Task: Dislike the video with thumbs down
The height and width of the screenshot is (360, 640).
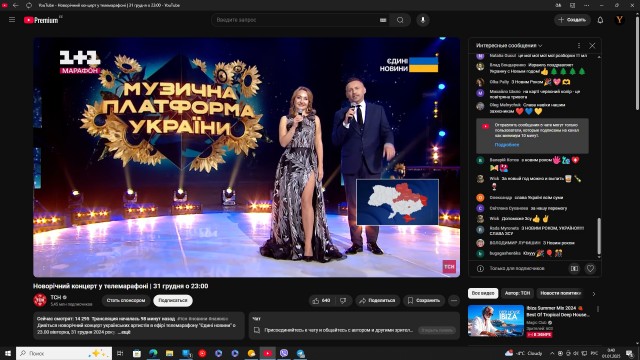Action: point(343,301)
